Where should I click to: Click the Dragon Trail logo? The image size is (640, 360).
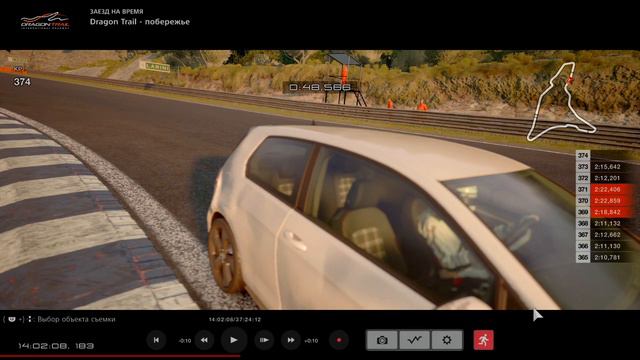point(45,21)
